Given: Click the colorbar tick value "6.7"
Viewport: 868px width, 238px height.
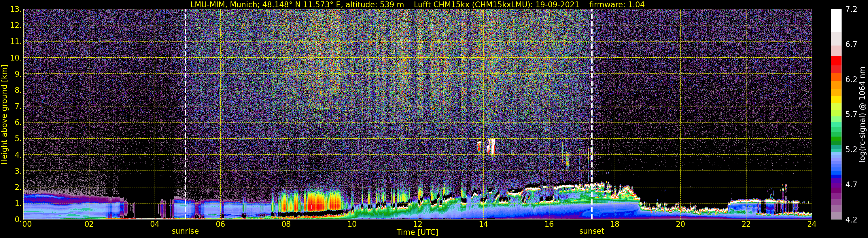Looking at the screenshot, I should coord(851,44).
